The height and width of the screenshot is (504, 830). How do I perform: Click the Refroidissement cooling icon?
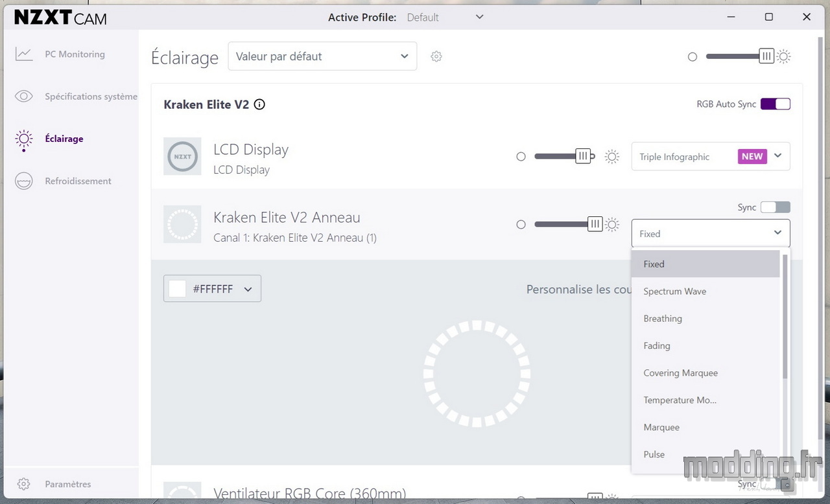tap(24, 181)
